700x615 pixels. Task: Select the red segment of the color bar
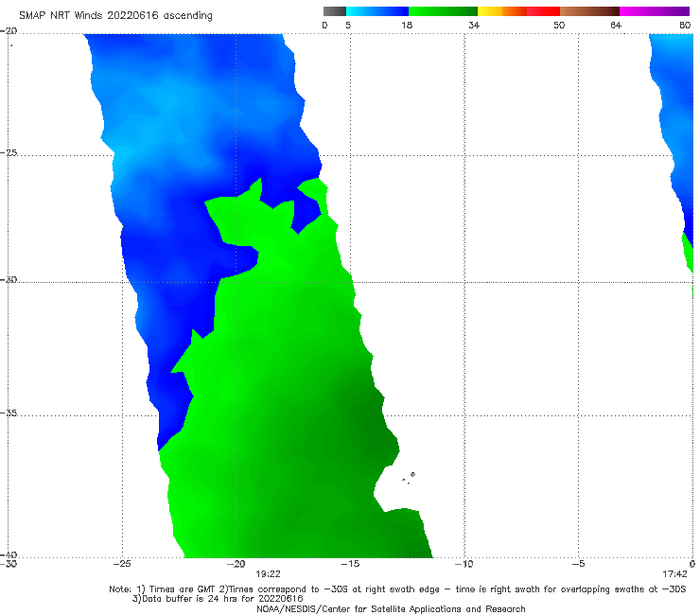(x=543, y=11)
